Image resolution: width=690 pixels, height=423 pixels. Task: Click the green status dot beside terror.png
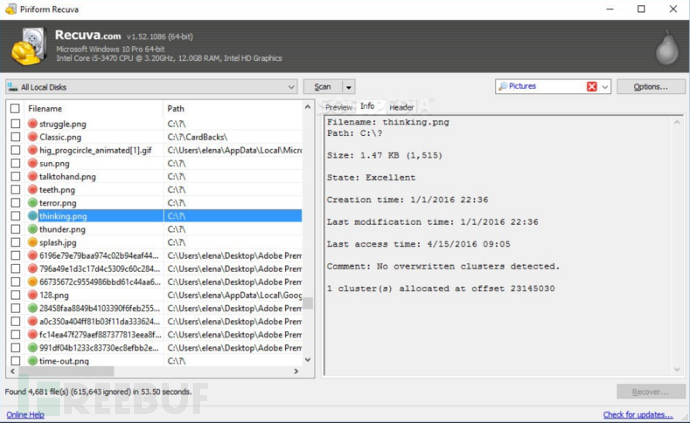(33, 203)
